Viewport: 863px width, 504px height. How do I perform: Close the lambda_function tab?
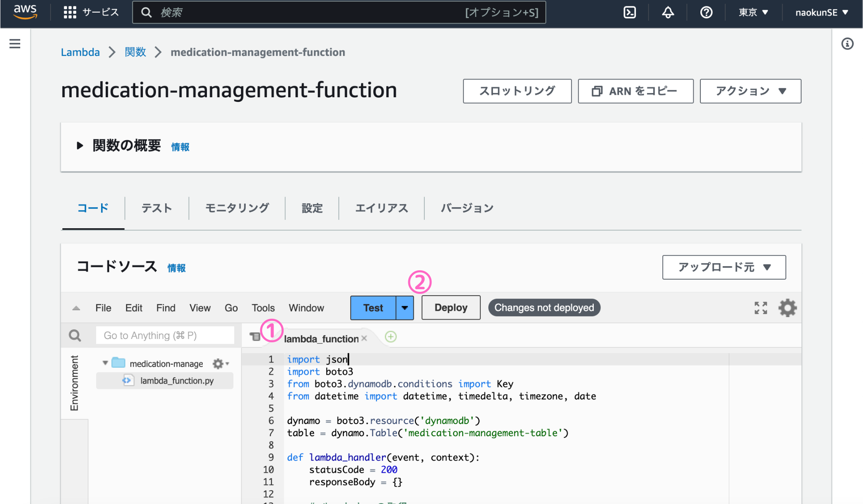coord(364,338)
